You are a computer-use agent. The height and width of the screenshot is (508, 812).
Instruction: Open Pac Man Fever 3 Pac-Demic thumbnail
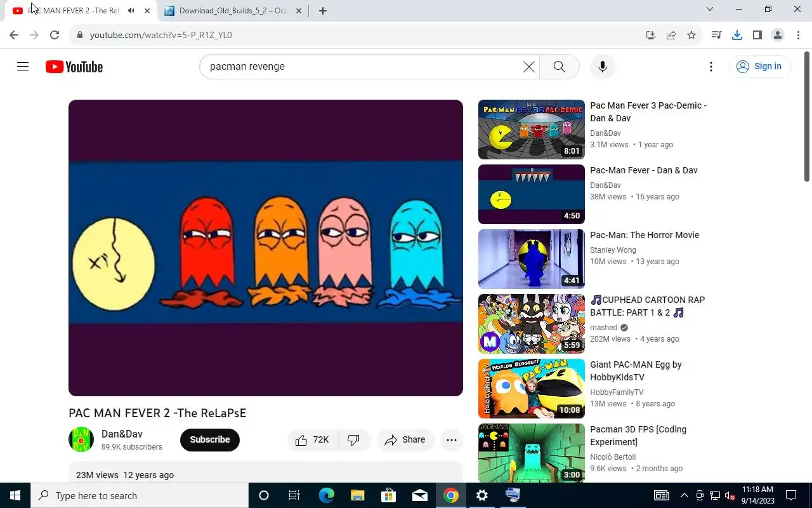(532, 130)
